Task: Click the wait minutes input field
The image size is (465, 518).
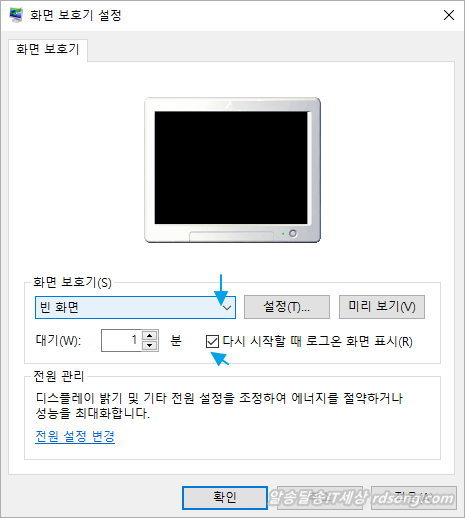Action: click(121, 340)
